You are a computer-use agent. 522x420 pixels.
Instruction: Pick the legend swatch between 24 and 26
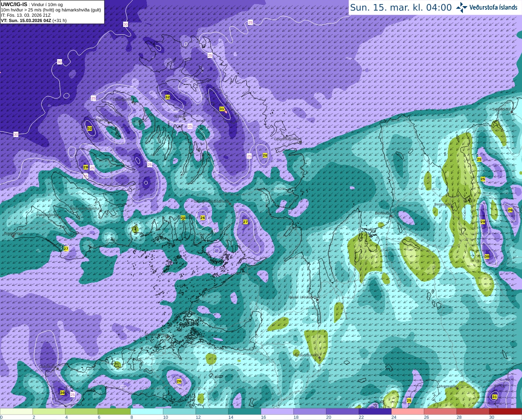click(x=408, y=411)
